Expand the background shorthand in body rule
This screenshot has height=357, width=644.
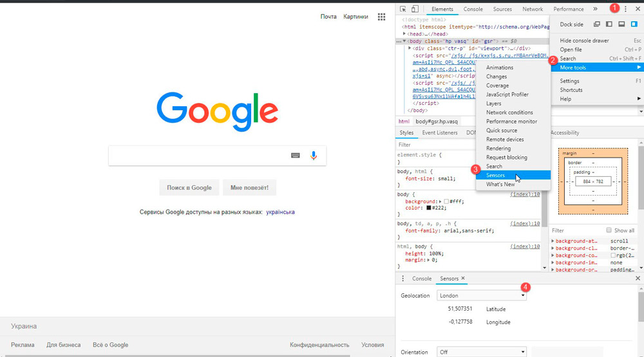tap(440, 201)
